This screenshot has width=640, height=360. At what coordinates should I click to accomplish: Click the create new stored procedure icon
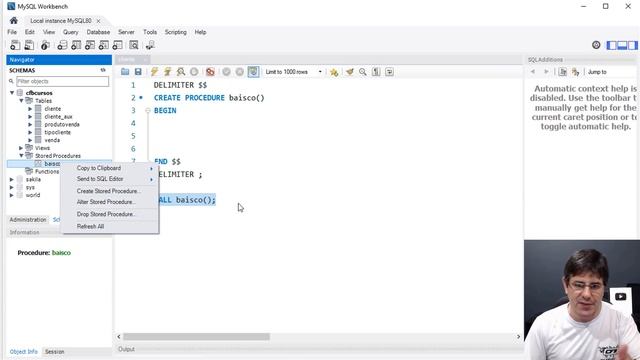pos(104,45)
